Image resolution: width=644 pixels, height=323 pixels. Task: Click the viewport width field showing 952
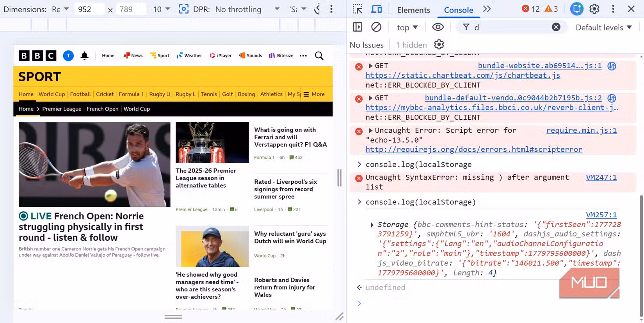coord(89,9)
